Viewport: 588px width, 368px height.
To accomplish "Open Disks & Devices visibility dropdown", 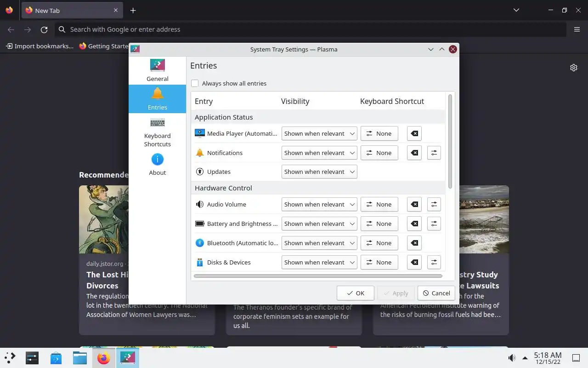I will point(319,262).
